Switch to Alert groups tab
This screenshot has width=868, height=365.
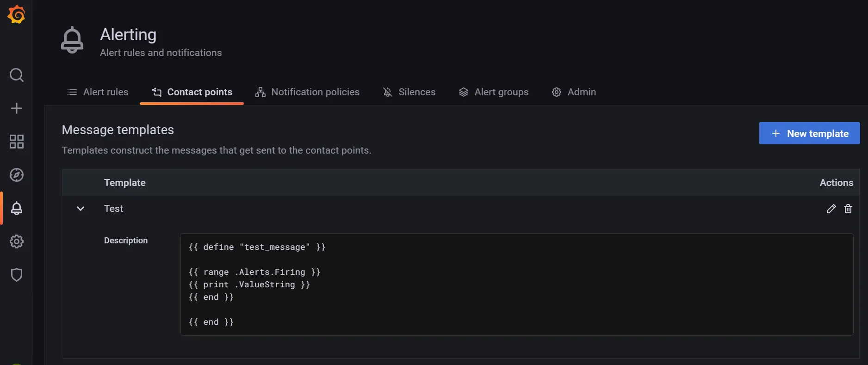coord(493,92)
